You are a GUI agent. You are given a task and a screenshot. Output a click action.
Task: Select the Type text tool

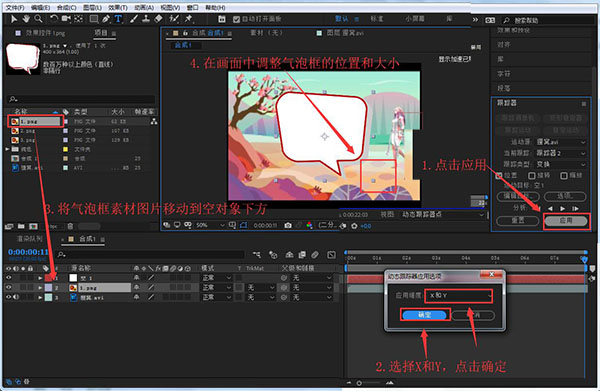point(118,19)
